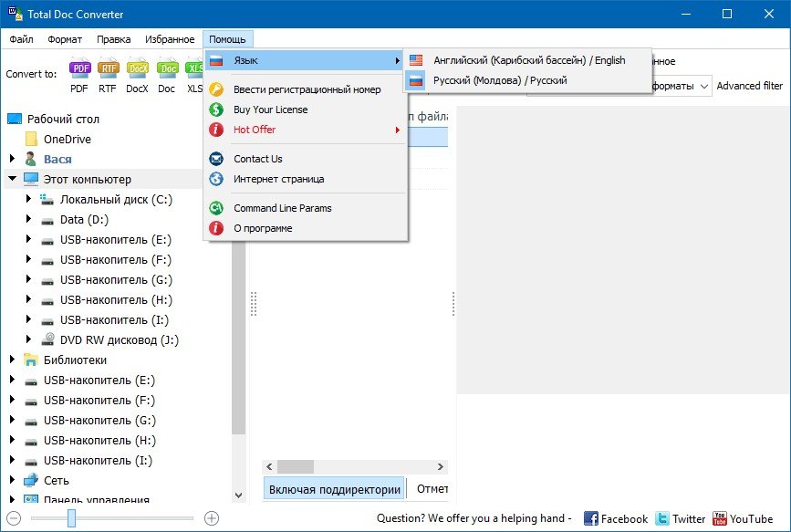791x532 pixels.
Task: Open the Facebook link icon
Action: pos(615,518)
